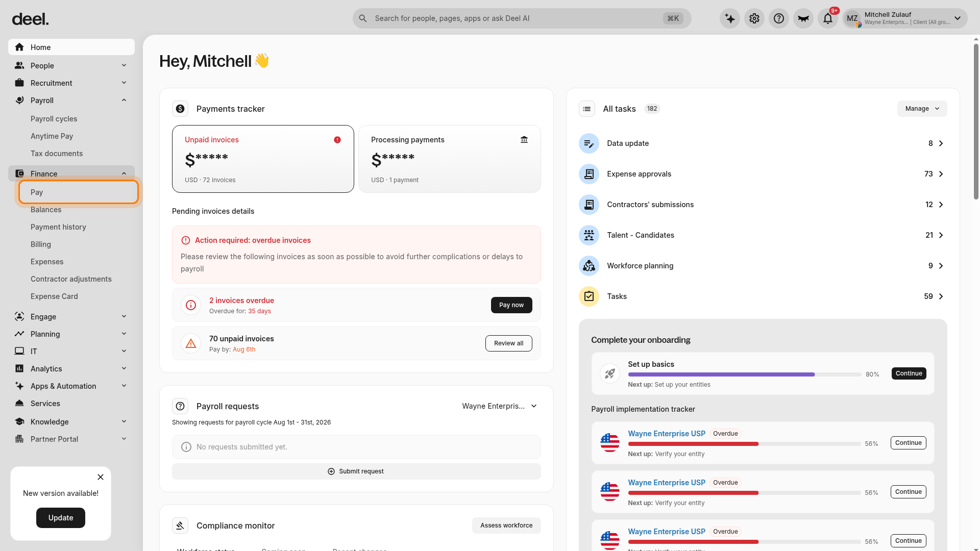The width and height of the screenshot is (980, 551).
Task: Click the Submit request button
Action: pyautogui.click(x=356, y=471)
